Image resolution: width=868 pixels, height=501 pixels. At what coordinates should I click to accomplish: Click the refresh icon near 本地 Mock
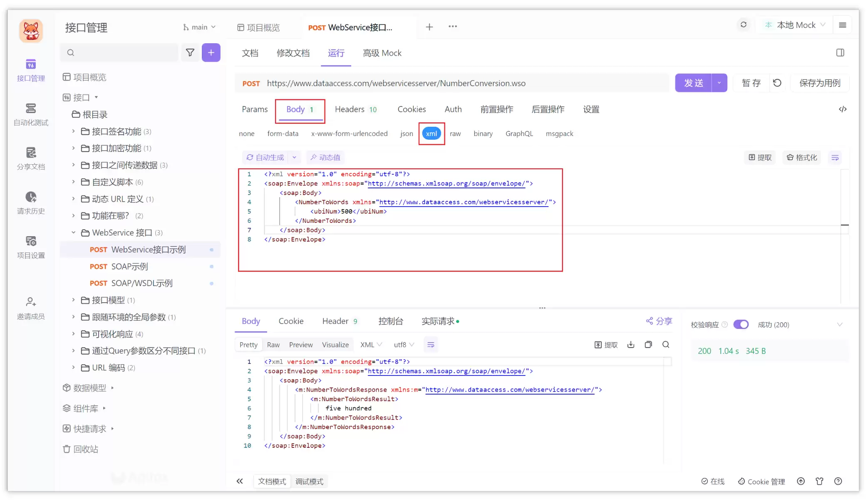(x=744, y=25)
